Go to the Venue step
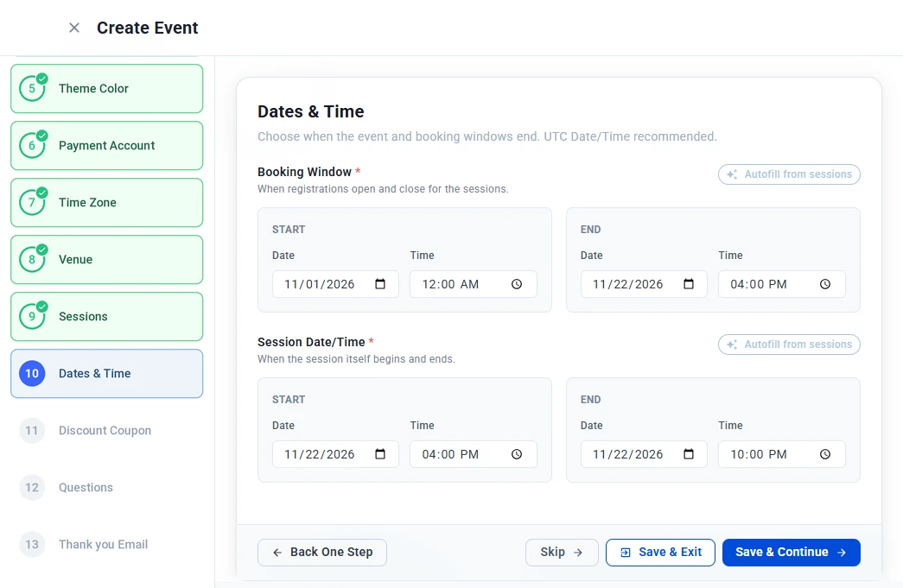Screen dimensions: 903x588 point(106,260)
